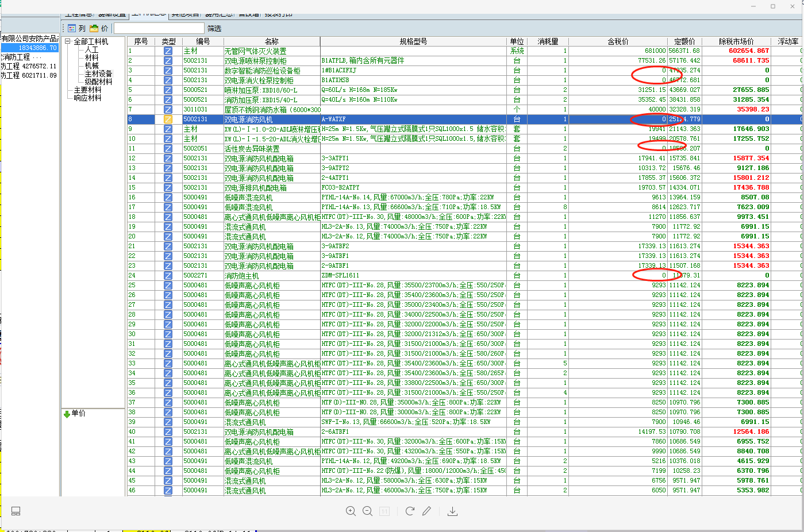Image resolution: width=804 pixels, height=532 pixels.
Task: Click the 602654.867 market price cell
Action: (x=736, y=51)
